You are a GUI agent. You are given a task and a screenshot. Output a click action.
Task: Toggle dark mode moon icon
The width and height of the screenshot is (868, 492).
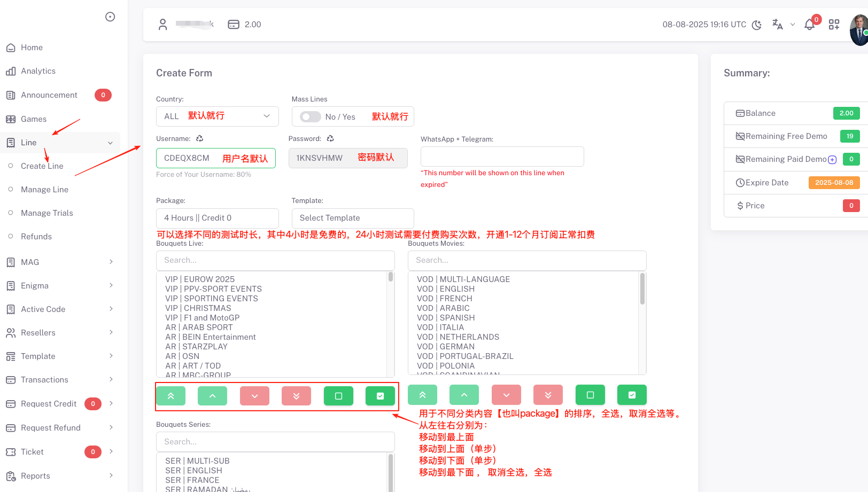(x=757, y=25)
